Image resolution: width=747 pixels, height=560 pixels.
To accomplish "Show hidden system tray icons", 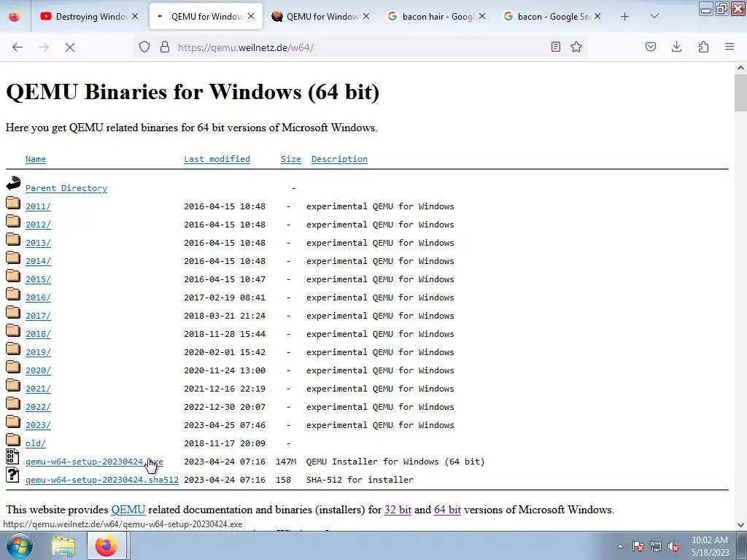I will pos(620,546).
